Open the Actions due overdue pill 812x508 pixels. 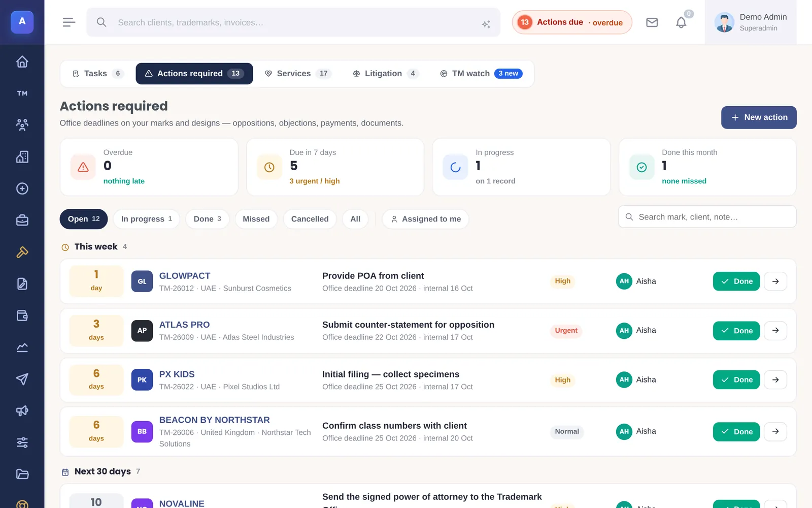[572, 22]
